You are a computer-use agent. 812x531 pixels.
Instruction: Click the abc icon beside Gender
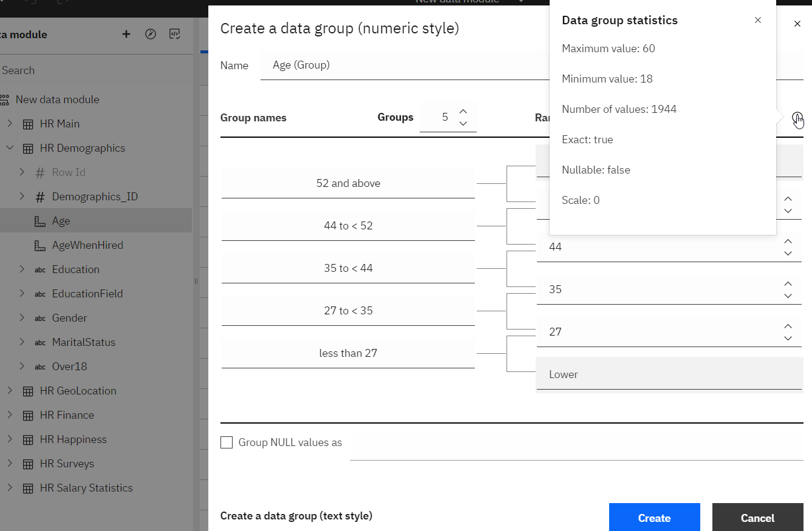click(40, 318)
